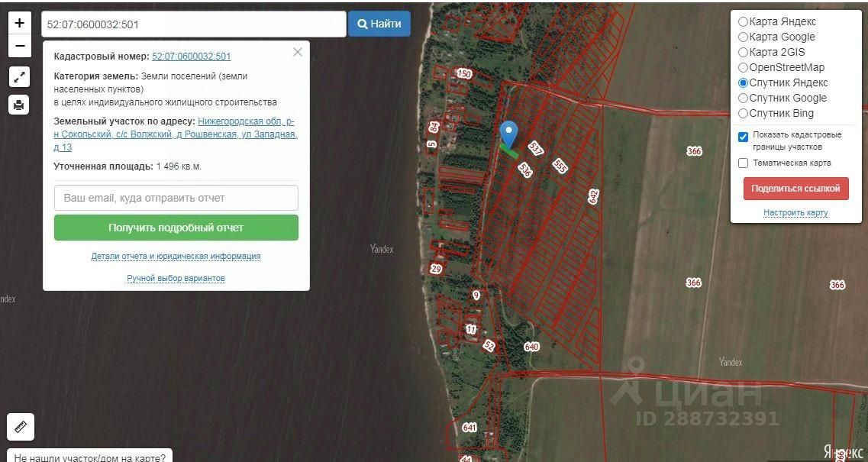868x462 pixels.
Task: Expand Ручной выбор вариантов options
Action: 176,278
